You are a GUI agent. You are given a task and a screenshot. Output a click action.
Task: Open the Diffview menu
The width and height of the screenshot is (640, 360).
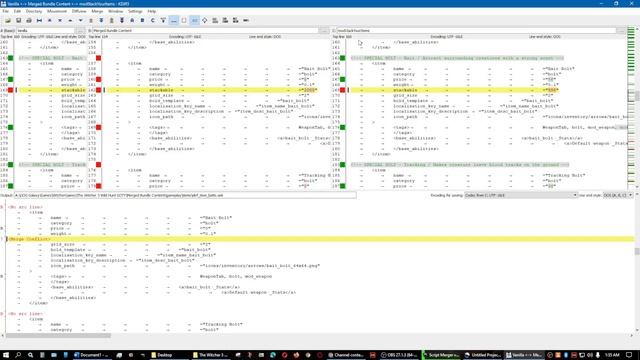[79, 11]
